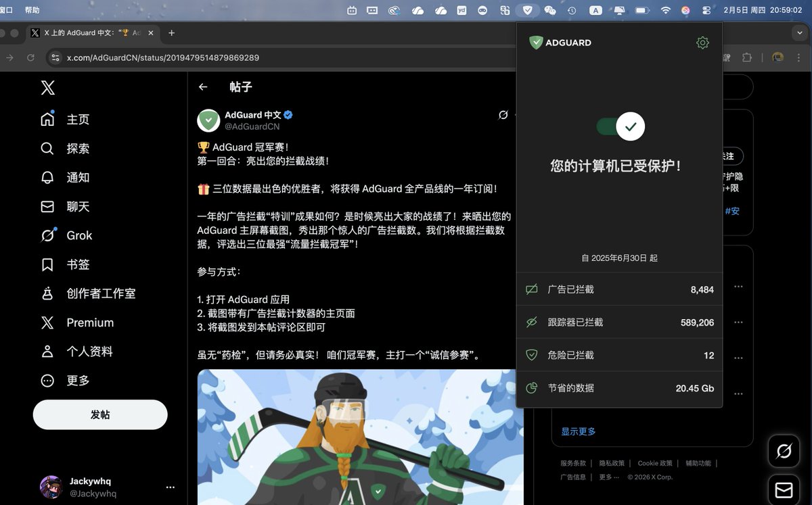The image size is (812, 505).
Task: Click the 'yd' menu bar icon
Action: click(462, 10)
